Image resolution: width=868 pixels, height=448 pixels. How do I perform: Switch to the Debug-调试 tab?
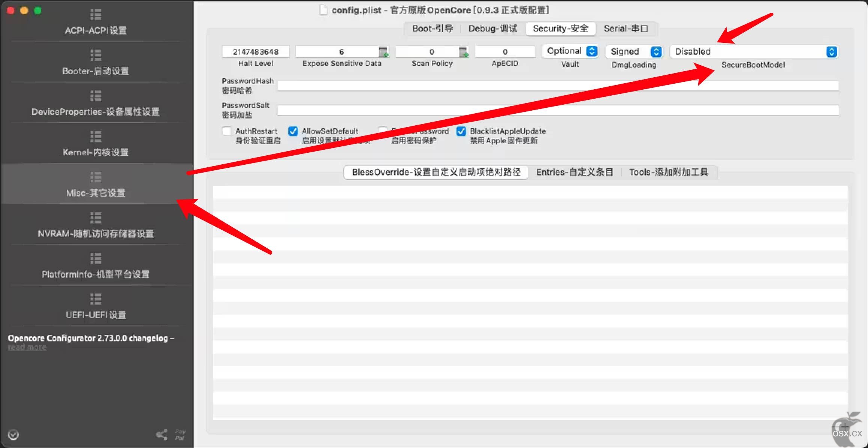(x=493, y=29)
